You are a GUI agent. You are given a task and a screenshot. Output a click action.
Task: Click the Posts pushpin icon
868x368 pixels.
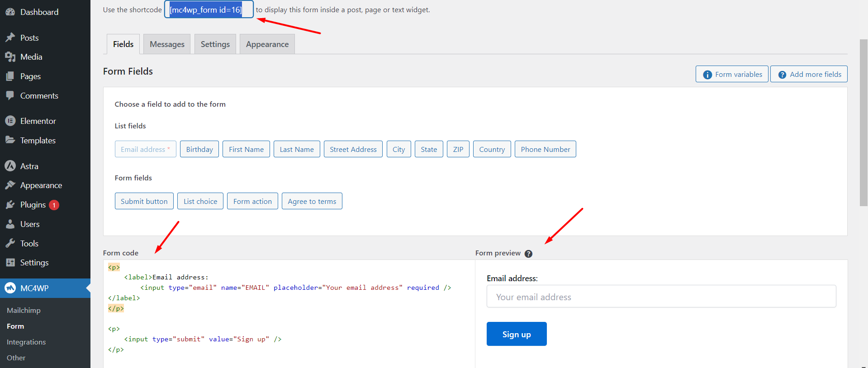coord(10,38)
